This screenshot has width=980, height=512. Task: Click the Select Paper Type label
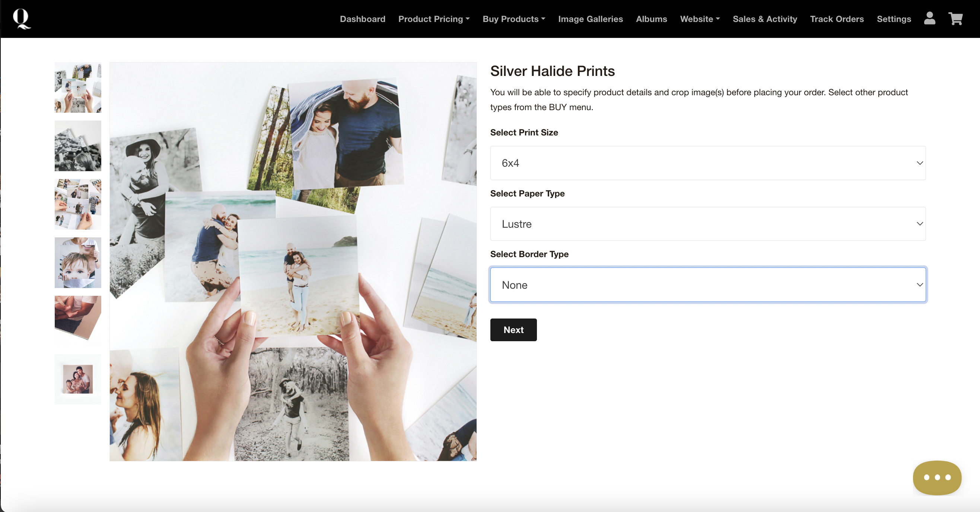pyautogui.click(x=527, y=193)
